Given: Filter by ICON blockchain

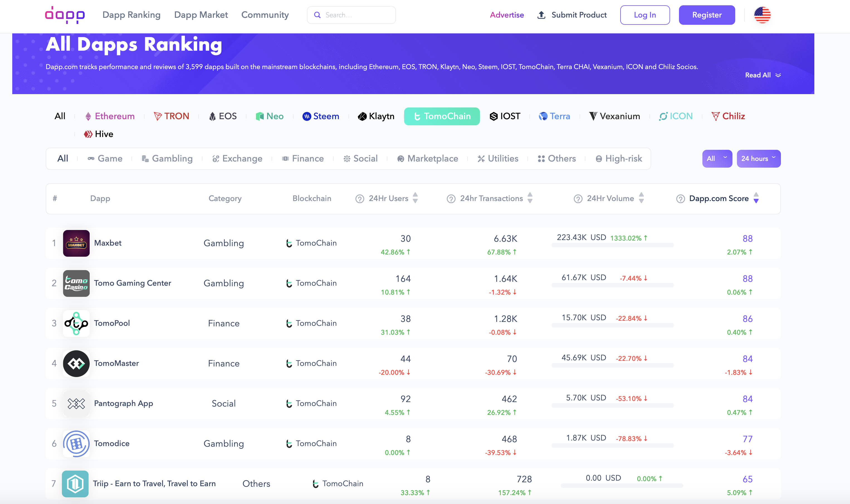Looking at the screenshot, I should pyautogui.click(x=676, y=116).
